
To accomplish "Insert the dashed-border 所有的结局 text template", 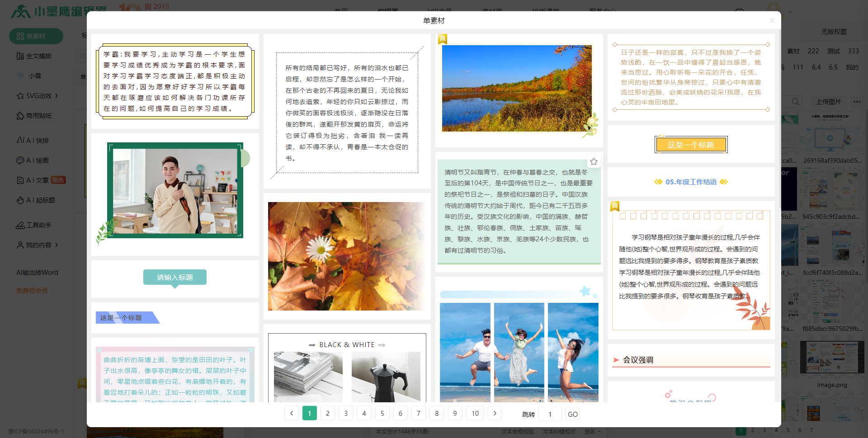I will point(347,112).
